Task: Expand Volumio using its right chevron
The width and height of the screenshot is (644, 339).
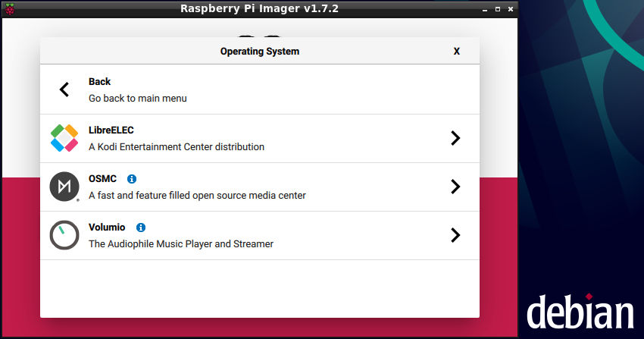Action: click(455, 235)
